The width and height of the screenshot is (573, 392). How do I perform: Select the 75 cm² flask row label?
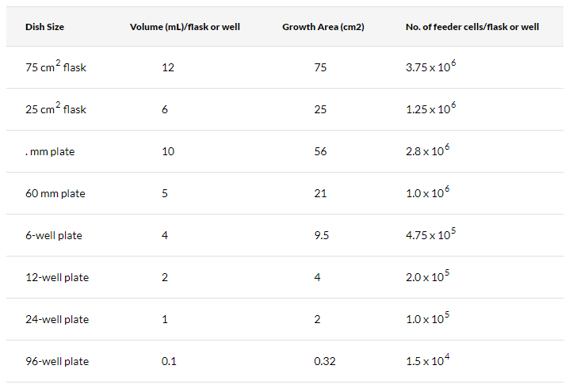pos(55,67)
